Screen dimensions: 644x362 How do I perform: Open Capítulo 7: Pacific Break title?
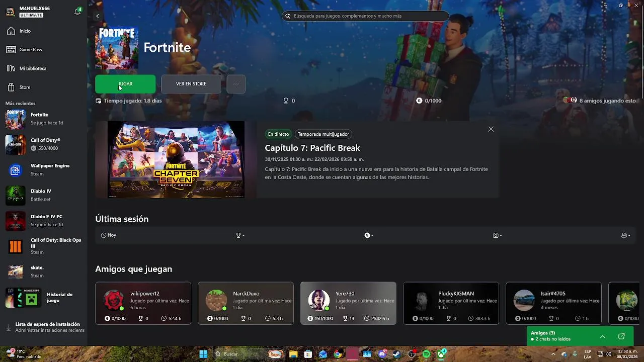[312, 148]
